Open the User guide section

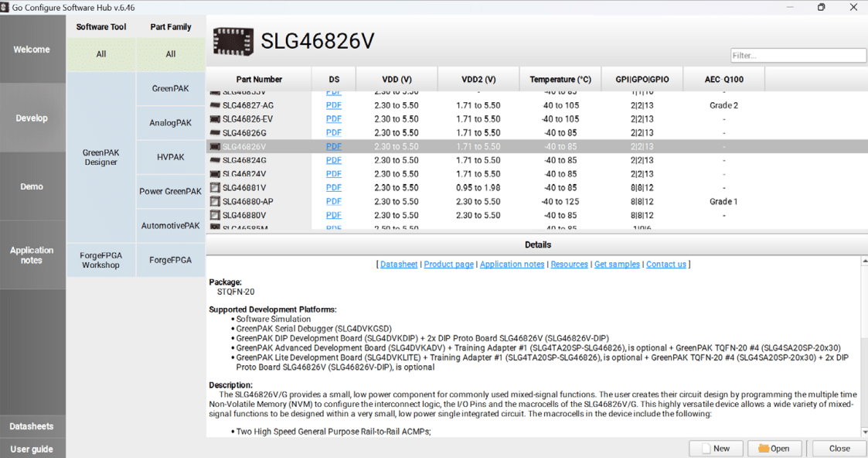pyautogui.click(x=32, y=449)
